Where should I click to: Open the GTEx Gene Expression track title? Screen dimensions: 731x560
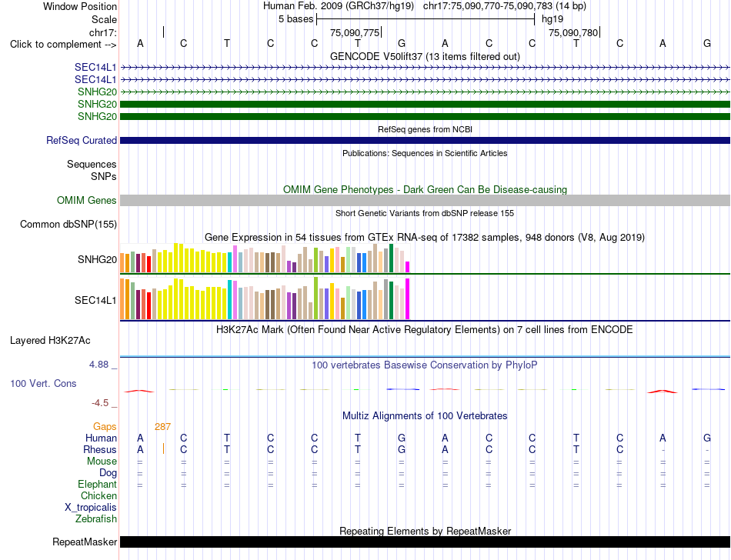click(x=425, y=237)
